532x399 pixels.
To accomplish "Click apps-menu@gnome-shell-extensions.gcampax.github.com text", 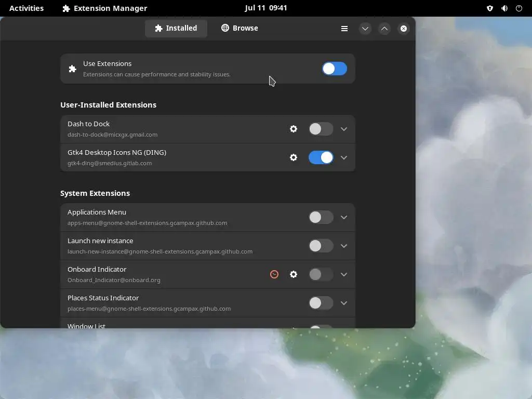I will pos(147,223).
